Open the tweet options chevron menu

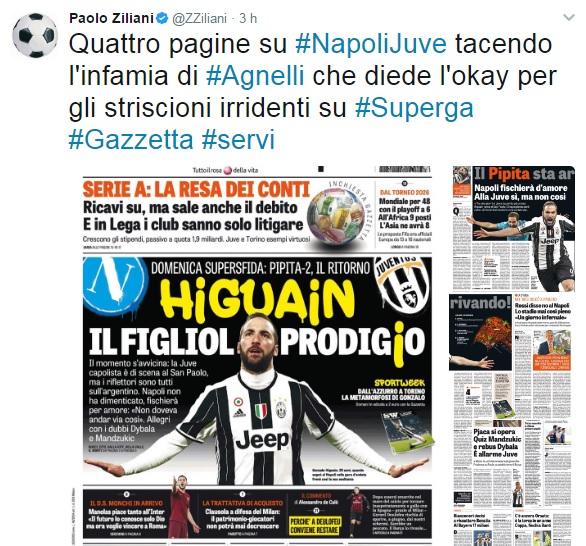[x=569, y=17]
